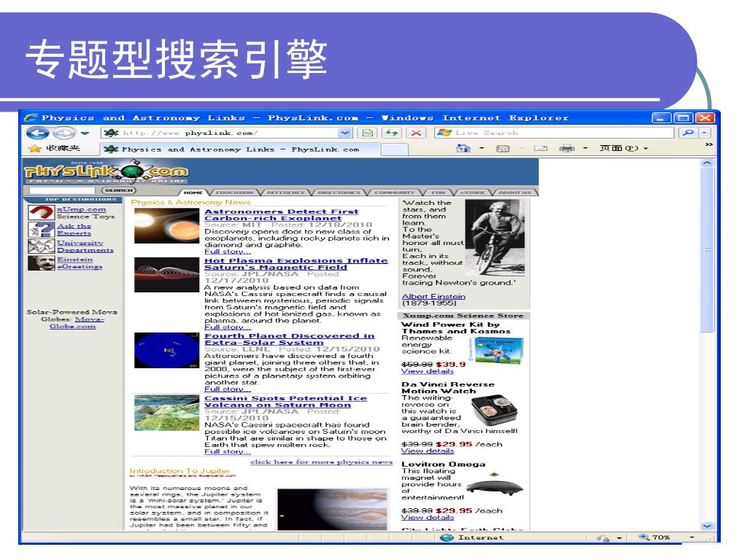Click the Titan ice volcano thumbnail

(166, 413)
